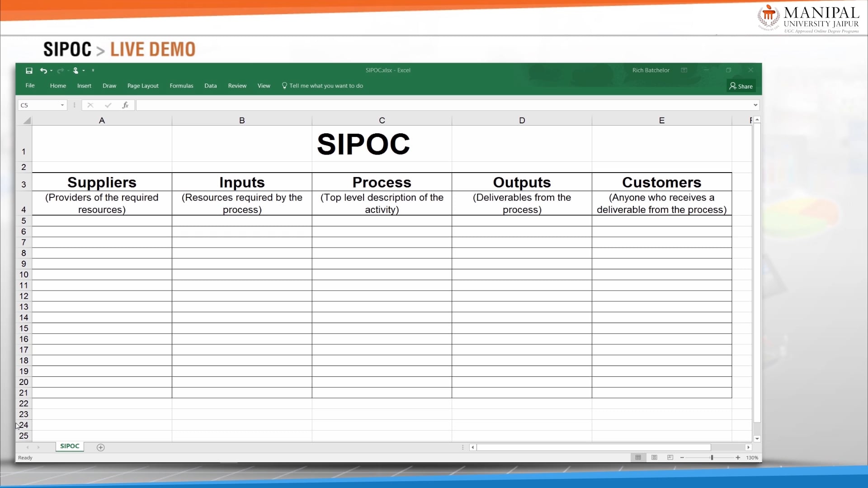This screenshot has height=488, width=868.
Task: Select the SIPOC sheet tab
Action: pyautogui.click(x=69, y=446)
